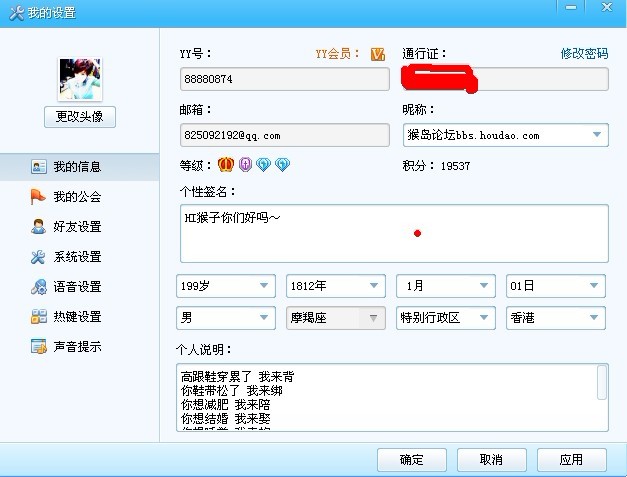Expand the nickname 猴岛论坛 dropdown
627x477 pixels.
tap(597, 135)
